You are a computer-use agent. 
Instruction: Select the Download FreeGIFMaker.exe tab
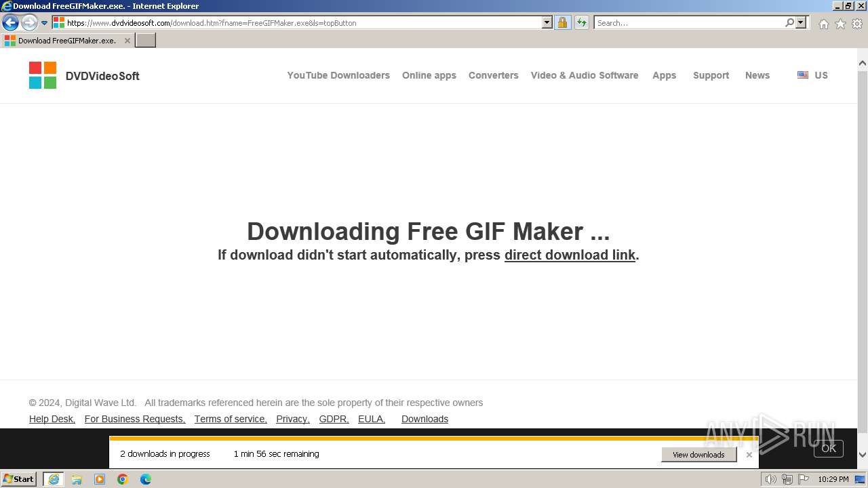(x=66, y=40)
